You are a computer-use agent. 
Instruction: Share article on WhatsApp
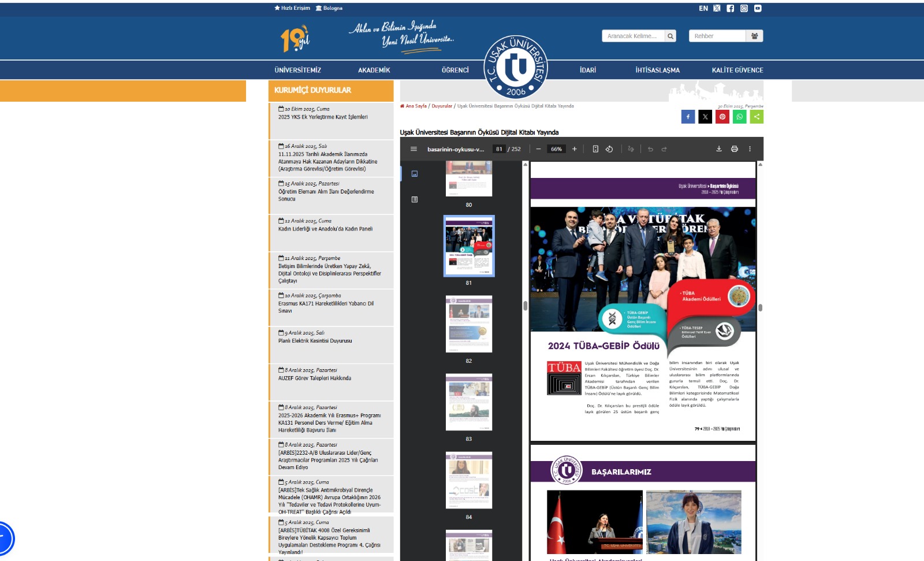coord(739,117)
